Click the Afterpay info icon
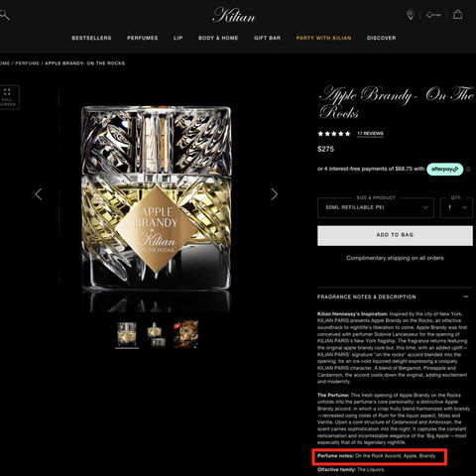476x476 pixels. point(468,170)
